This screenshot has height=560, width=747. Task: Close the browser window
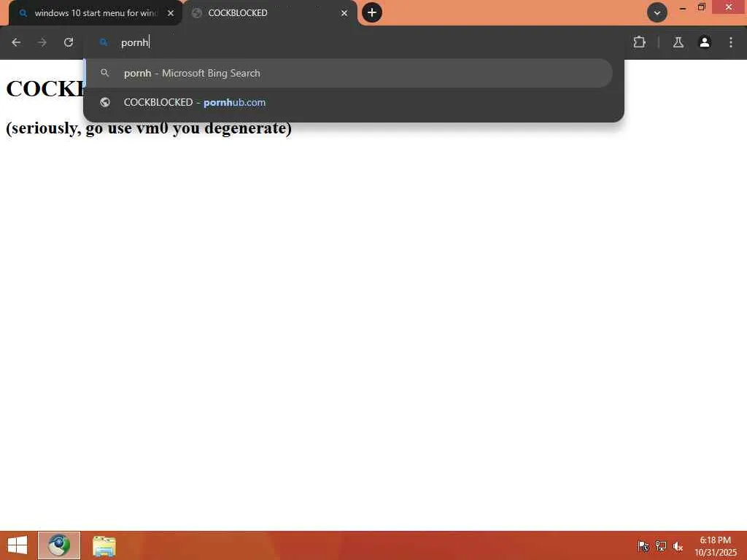pos(729,7)
